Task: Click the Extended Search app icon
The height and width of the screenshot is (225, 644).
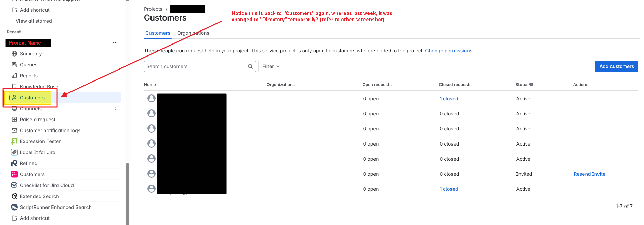Action: (x=14, y=196)
